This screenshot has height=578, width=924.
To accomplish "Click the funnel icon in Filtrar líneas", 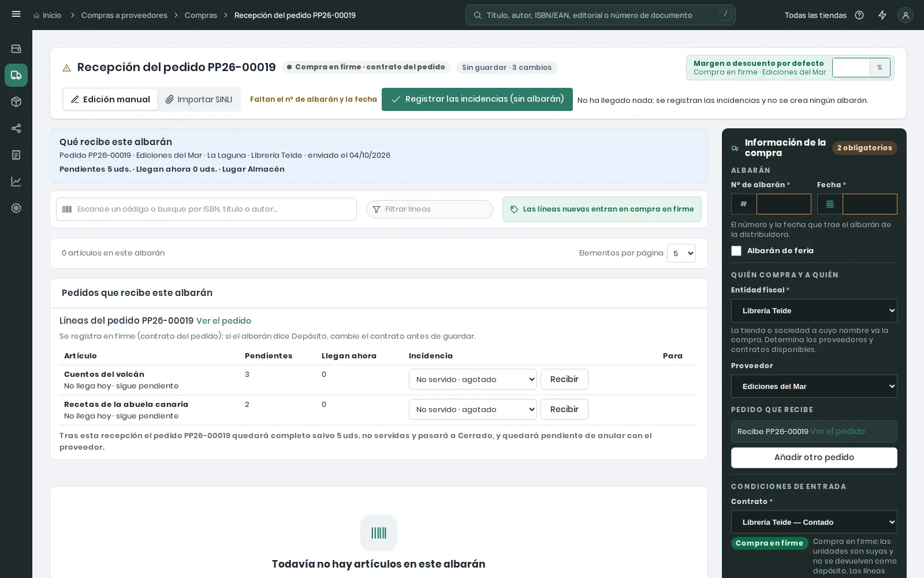I will (377, 209).
